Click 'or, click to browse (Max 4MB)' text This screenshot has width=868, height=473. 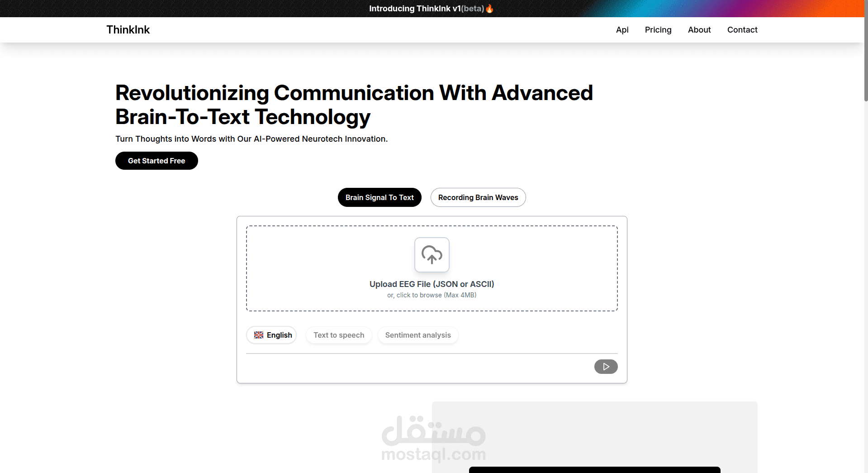pos(432,295)
